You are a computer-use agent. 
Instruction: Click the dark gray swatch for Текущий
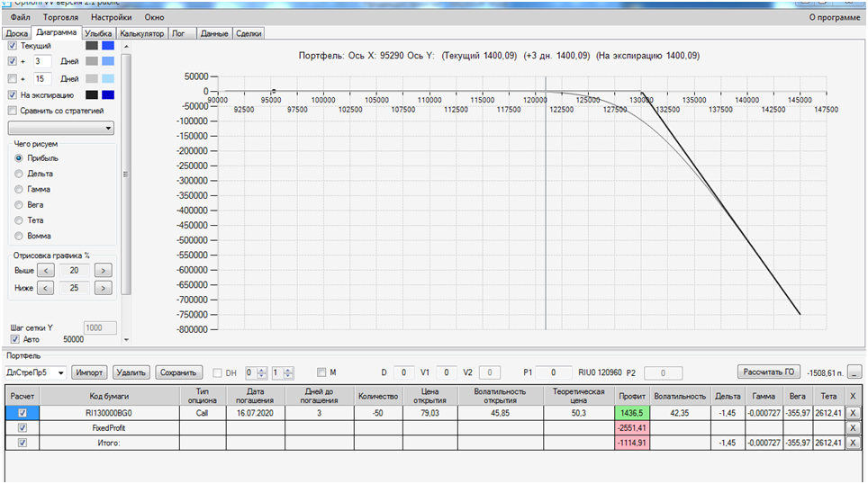coord(92,45)
